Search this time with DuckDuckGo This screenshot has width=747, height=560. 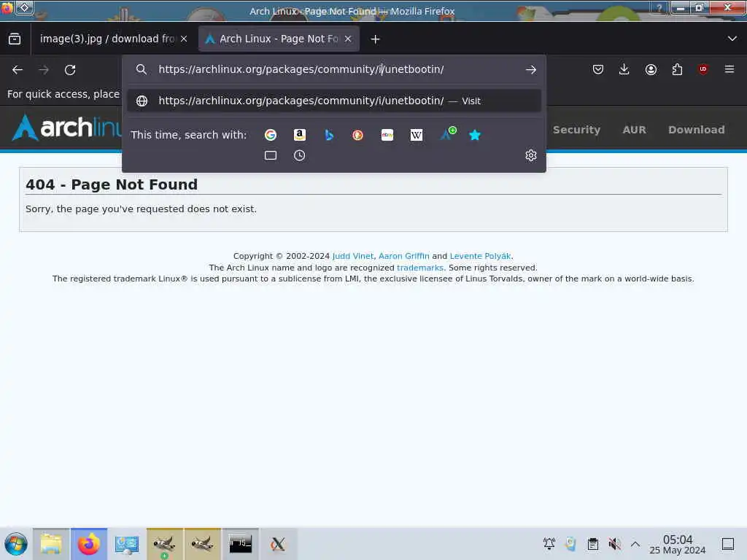tap(357, 135)
